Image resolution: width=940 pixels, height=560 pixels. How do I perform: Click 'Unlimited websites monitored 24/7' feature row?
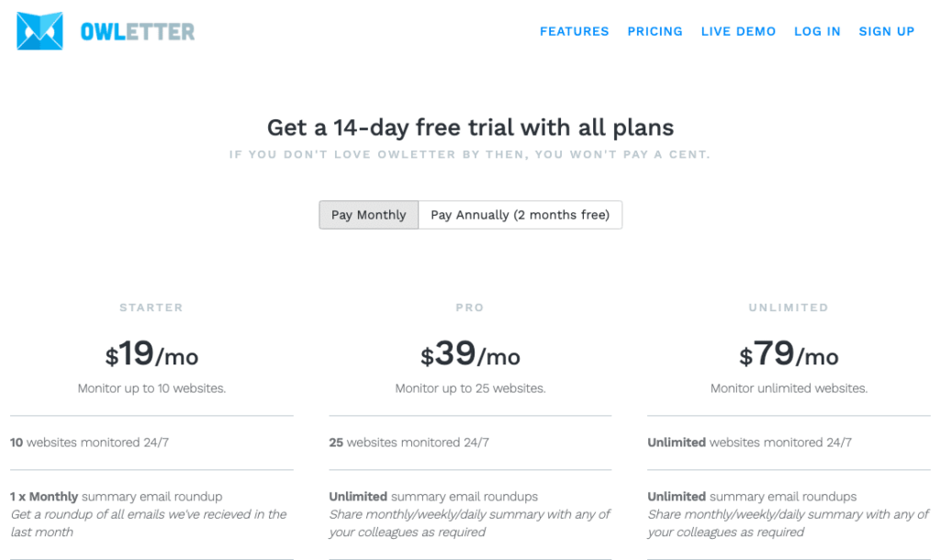(789, 442)
